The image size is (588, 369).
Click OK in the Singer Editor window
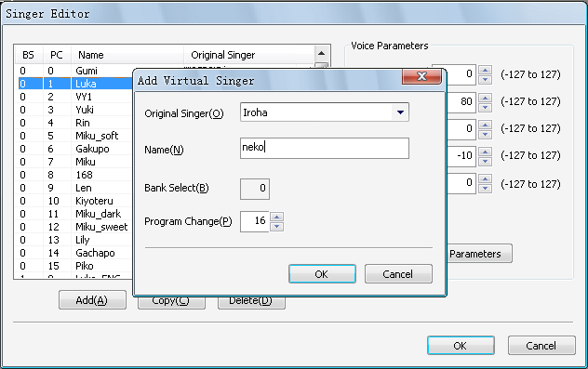461,346
